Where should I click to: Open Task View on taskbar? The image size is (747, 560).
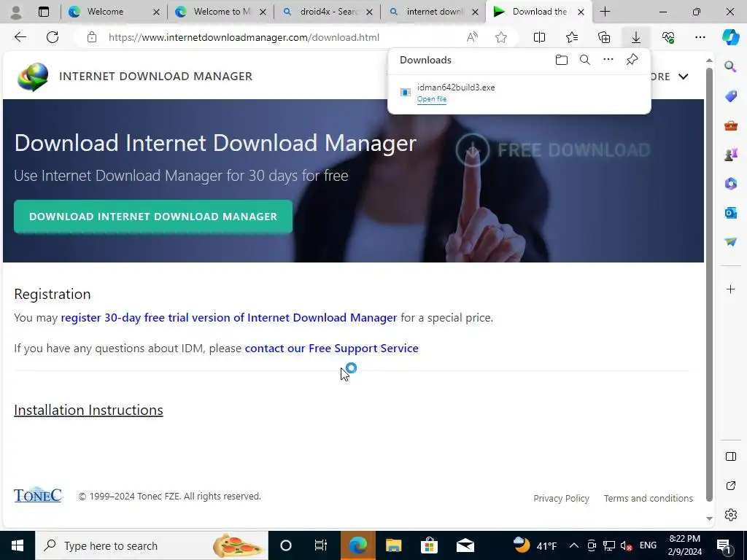pyautogui.click(x=321, y=545)
